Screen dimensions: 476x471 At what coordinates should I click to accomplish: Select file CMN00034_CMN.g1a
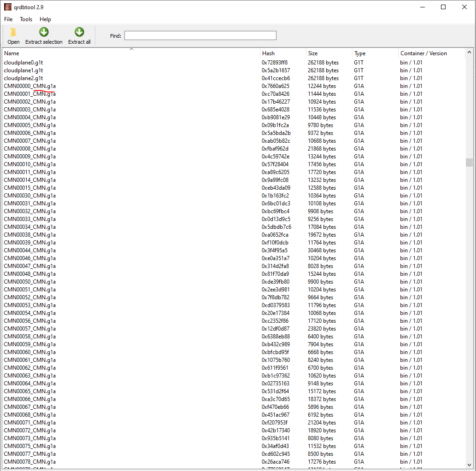[x=30, y=227]
